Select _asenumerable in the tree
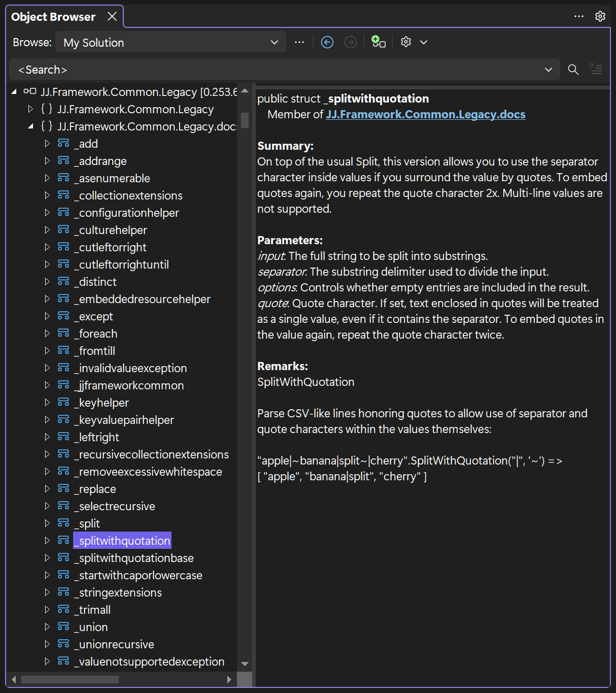 (112, 178)
